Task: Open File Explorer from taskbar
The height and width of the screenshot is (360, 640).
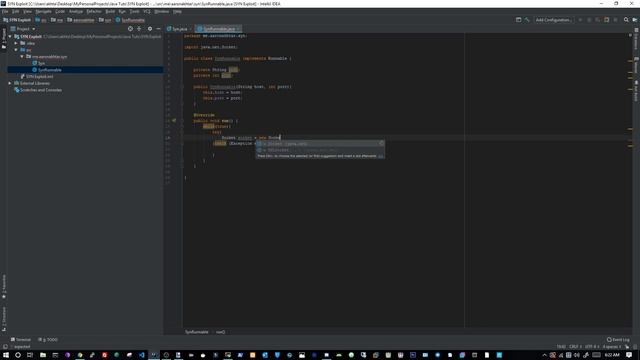Action: click(42, 355)
